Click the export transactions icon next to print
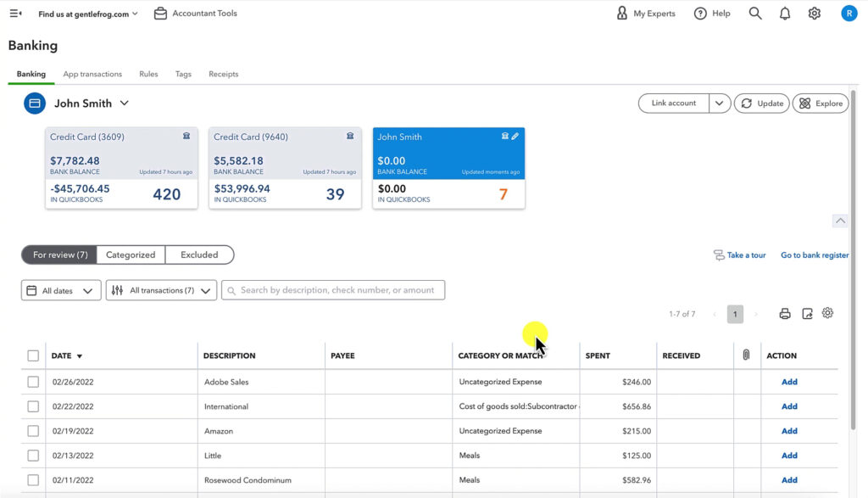Viewport: 868px width, 498px height. (x=806, y=313)
